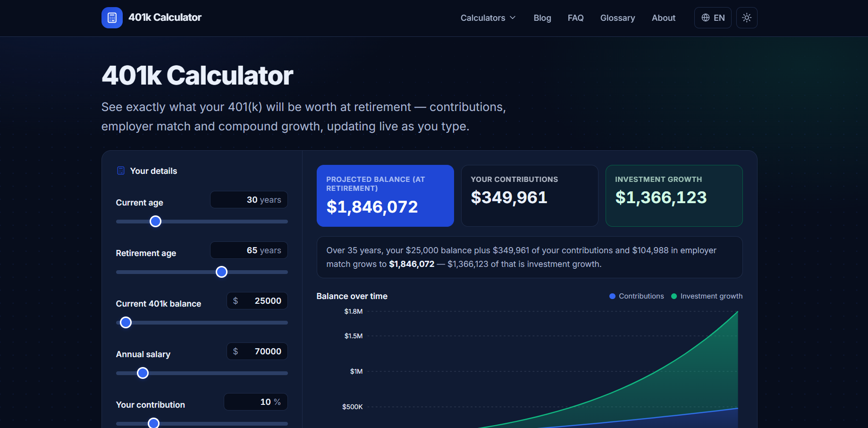Screen dimensions: 868x428
Task: Click the Your Contributions card
Action: [x=530, y=196]
